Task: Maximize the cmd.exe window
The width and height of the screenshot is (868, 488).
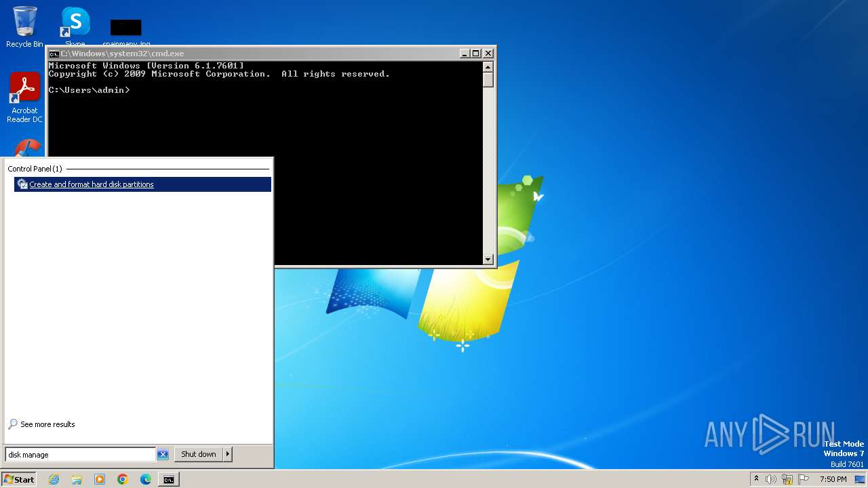Action: pos(476,54)
